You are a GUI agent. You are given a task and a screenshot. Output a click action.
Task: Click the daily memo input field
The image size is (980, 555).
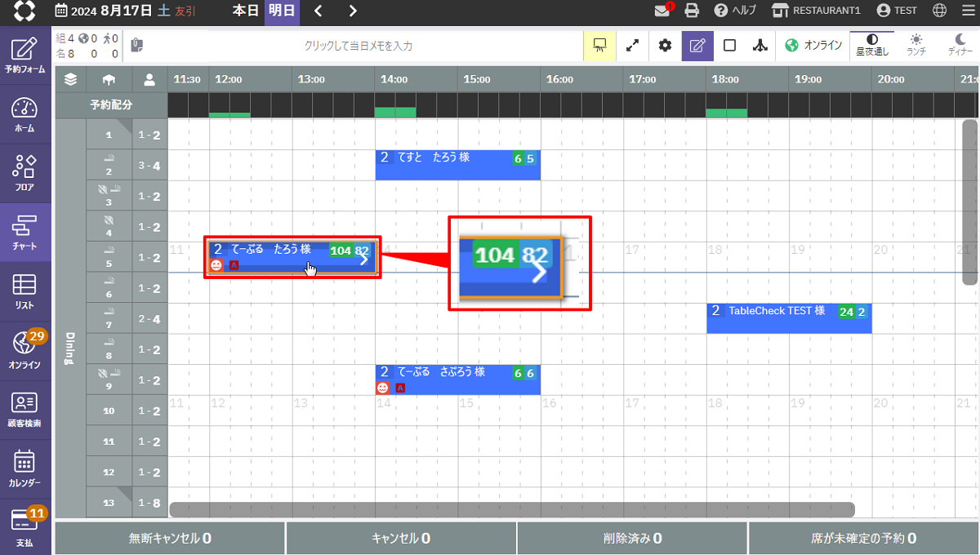pyautogui.click(x=358, y=46)
